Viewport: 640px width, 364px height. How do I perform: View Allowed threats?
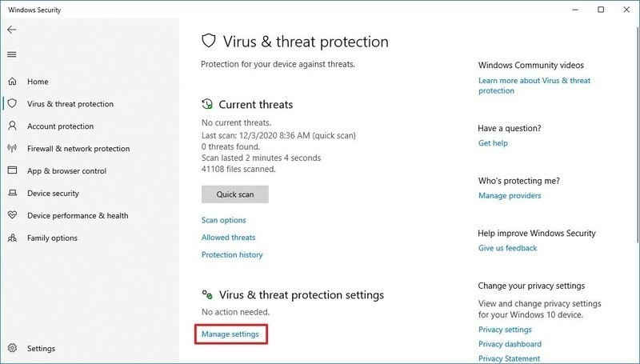click(x=228, y=237)
